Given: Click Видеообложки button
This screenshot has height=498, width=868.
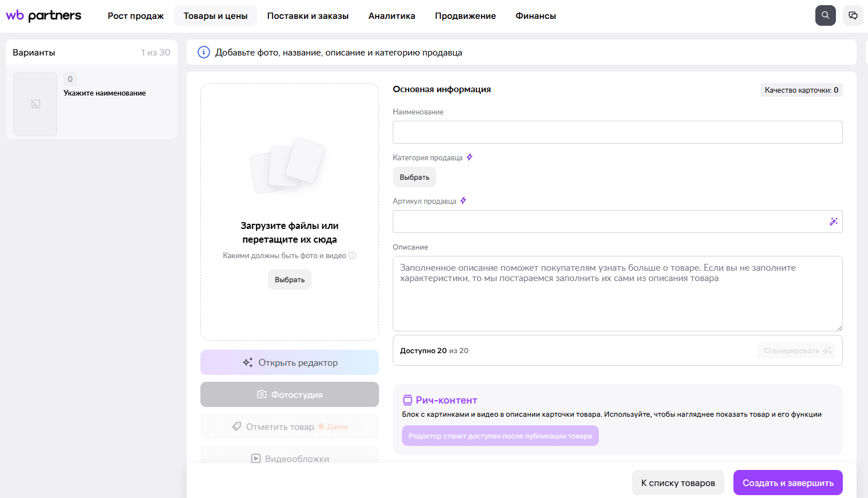Looking at the screenshot, I should click(290, 455).
